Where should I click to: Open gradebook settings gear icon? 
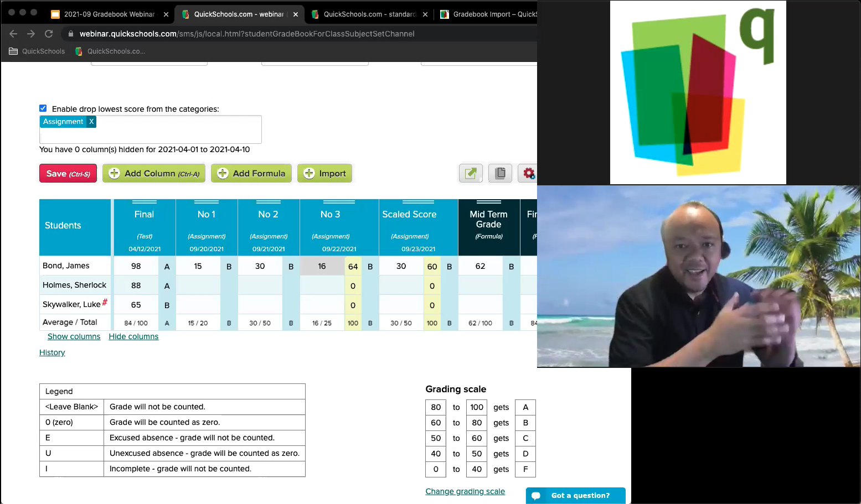click(x=528, y=173)
